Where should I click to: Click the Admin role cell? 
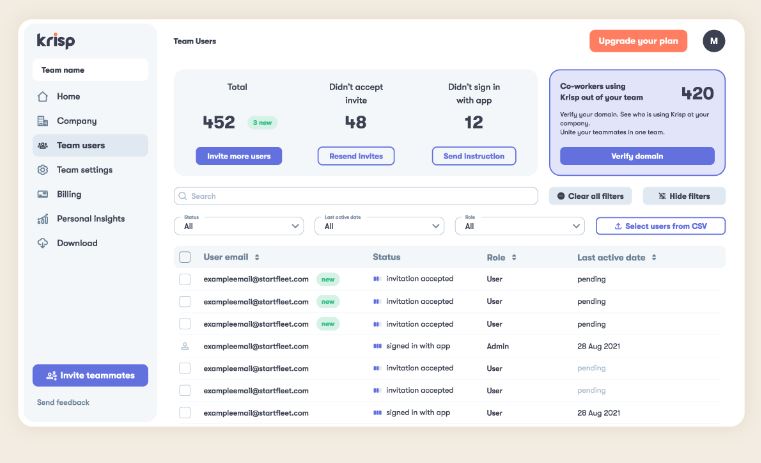[x=497, y=346]
